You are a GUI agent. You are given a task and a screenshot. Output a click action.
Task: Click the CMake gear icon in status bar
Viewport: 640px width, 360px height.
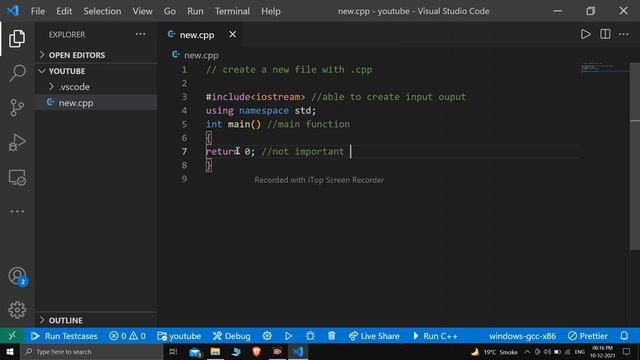pyautogui.click(x=267, y=336)
